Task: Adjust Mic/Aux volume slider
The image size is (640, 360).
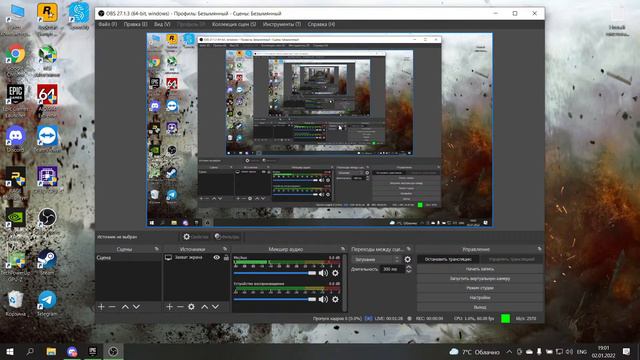Action: point(275,273)
